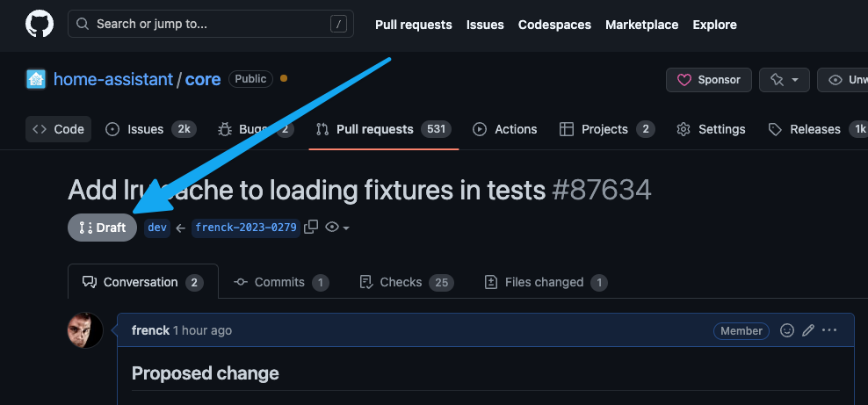Click the pencil edit comment icon
This screenshot has width=868, height=405.
click(x=808, y=330)
